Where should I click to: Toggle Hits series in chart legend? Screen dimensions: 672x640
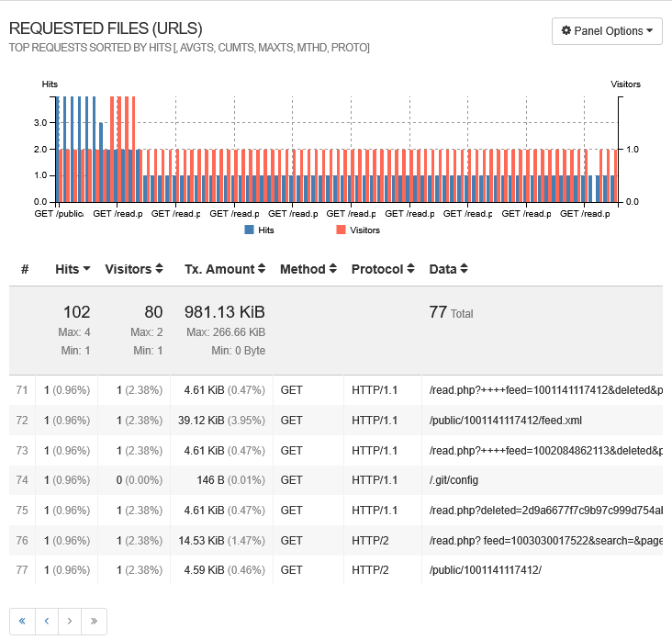[265, 230]
